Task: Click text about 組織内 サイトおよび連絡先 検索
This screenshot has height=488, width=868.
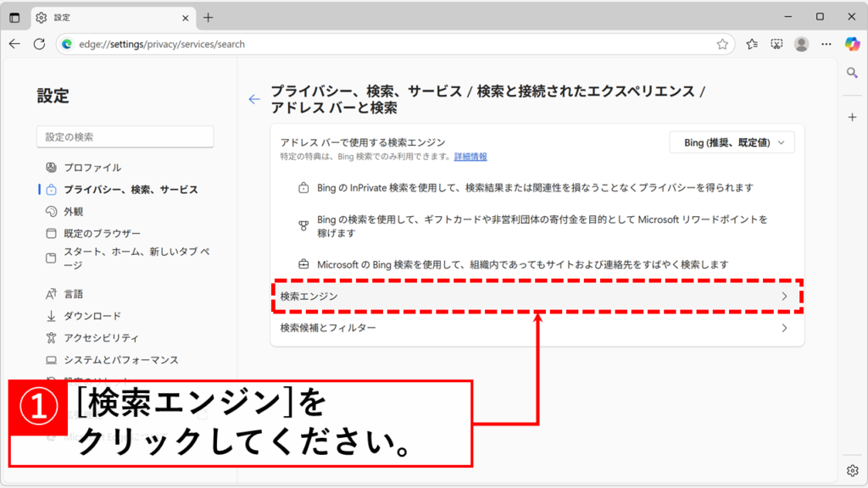Action: point(522,264)
